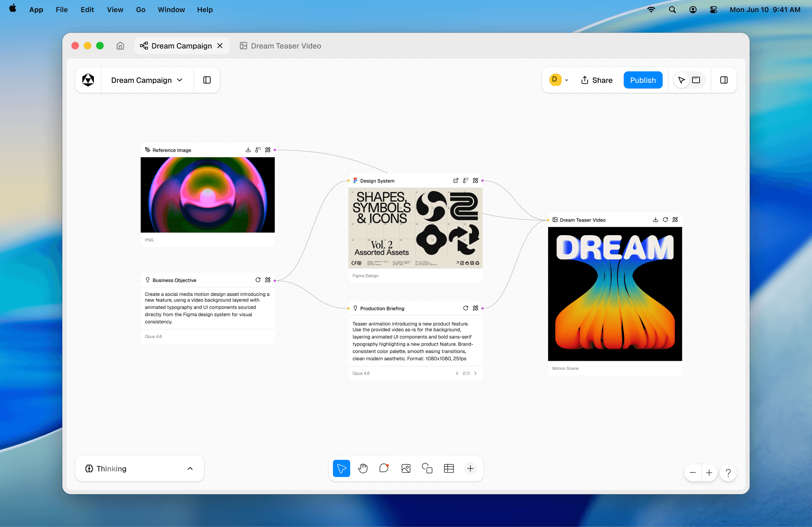Select the pointer tool in bottom toolbar

(x=341, y=468)
